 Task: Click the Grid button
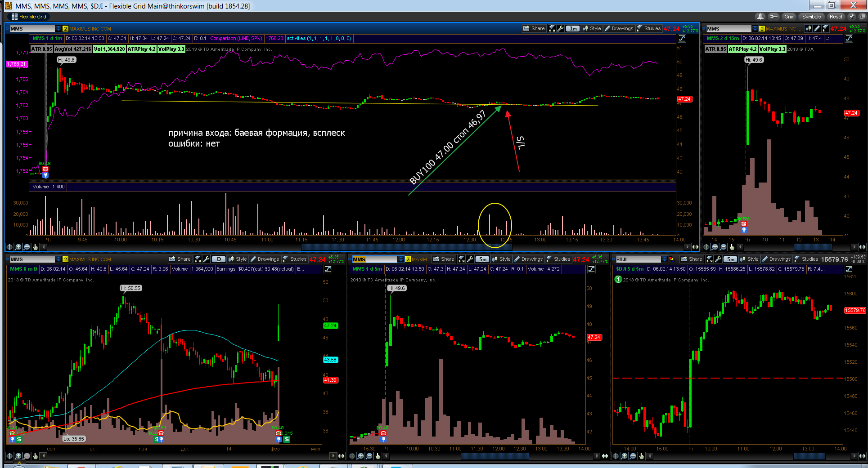[789, 17]
